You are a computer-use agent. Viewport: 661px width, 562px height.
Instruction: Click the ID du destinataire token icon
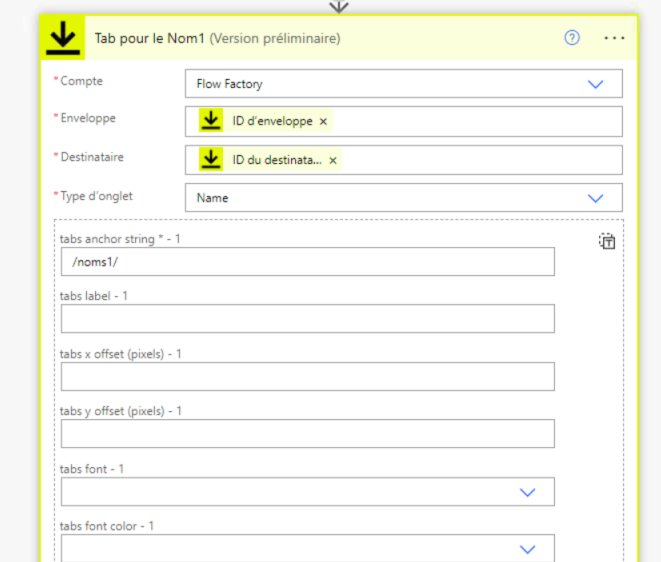point(211,160)
